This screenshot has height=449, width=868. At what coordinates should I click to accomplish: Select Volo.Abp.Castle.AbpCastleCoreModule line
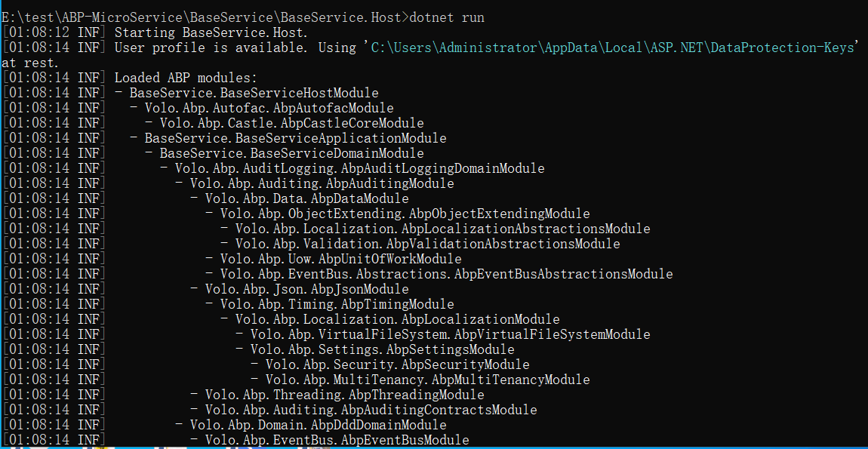[x=292, y=123]
